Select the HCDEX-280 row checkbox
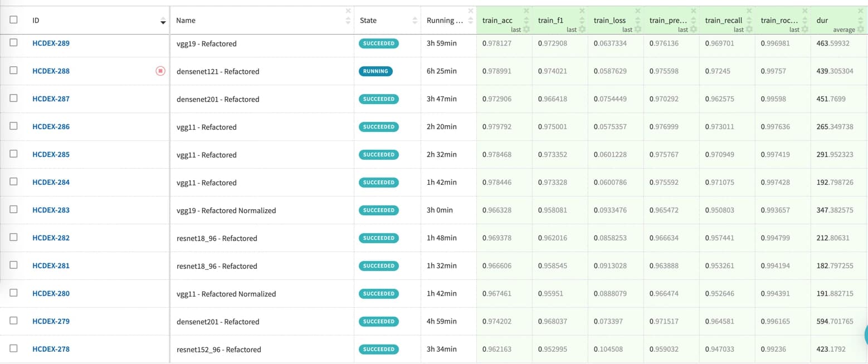This screenshot has height=364, width=868. coord(14,293)
